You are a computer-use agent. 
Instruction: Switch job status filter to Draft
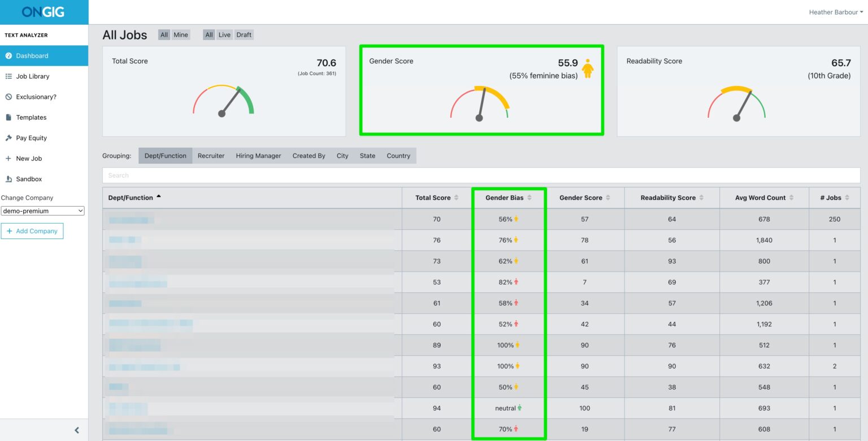click(244, 34)
